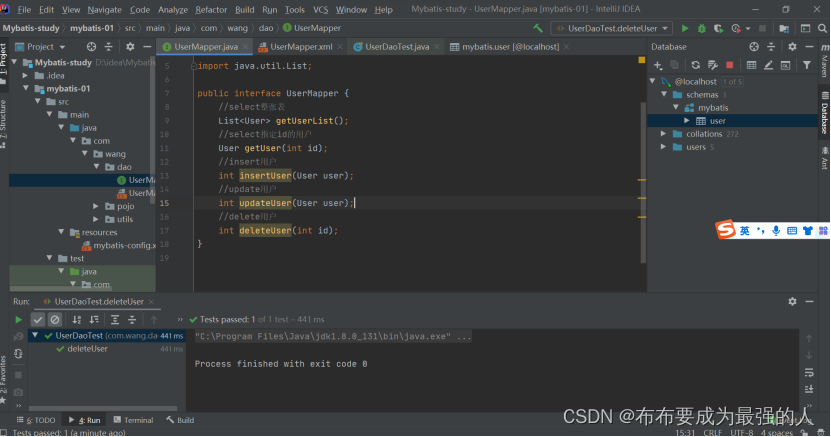Viewport: 831px width, 437px height.
Task: Expand the utils package
Action: pyautogui.click(x=96, y=219)
